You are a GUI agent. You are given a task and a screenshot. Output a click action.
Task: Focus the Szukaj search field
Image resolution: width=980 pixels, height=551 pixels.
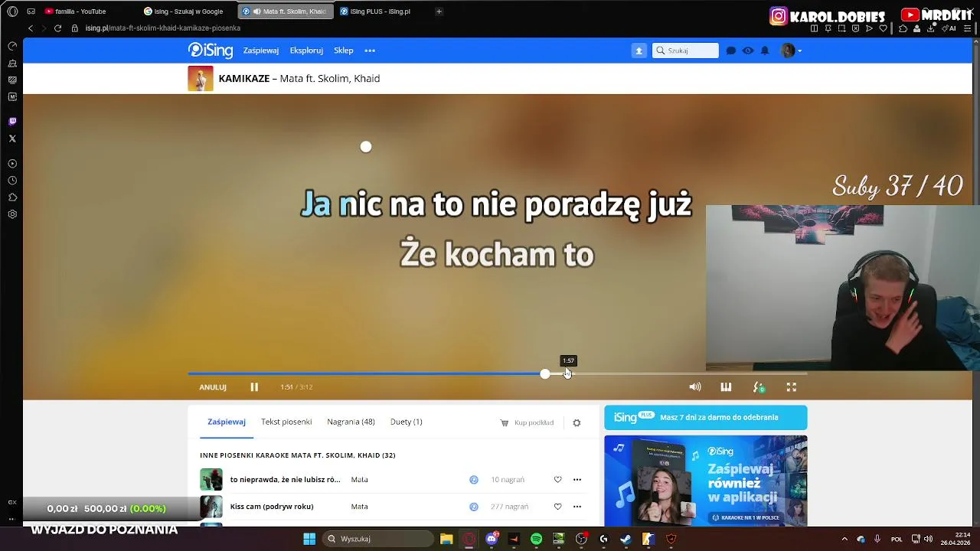pos(685,51)
